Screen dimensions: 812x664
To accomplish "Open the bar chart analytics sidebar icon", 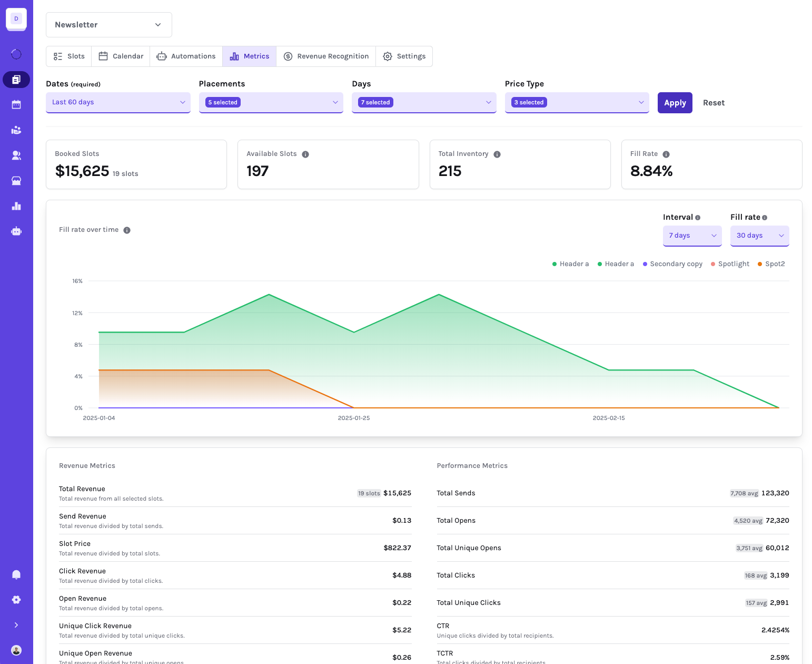I will [x=16, y=206].
